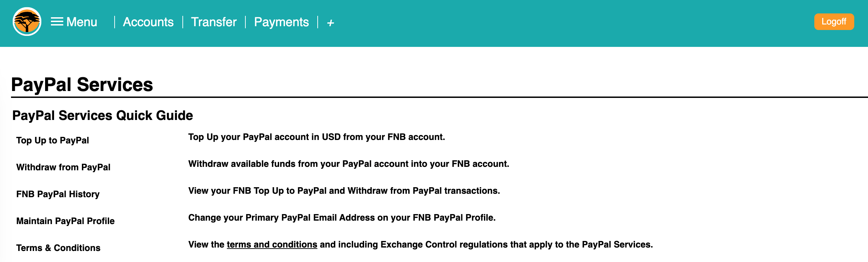Click the View your FNB transactions description

(344, 191)
